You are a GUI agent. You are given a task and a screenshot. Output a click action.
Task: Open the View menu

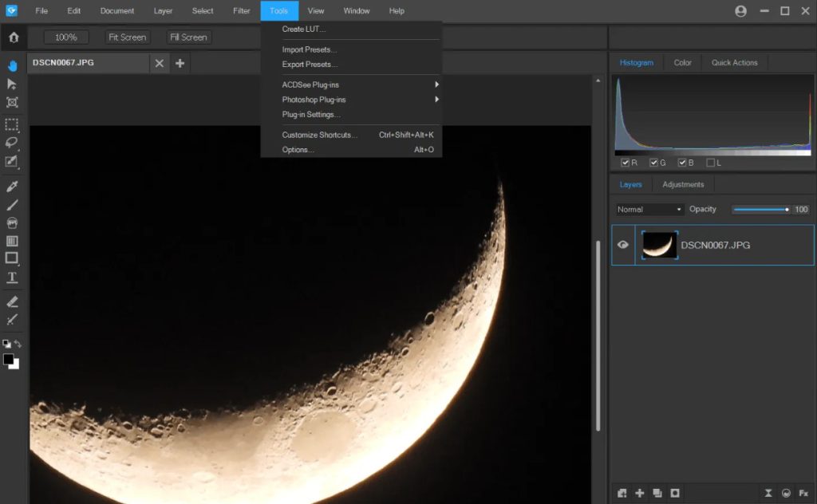coord(316,10)
